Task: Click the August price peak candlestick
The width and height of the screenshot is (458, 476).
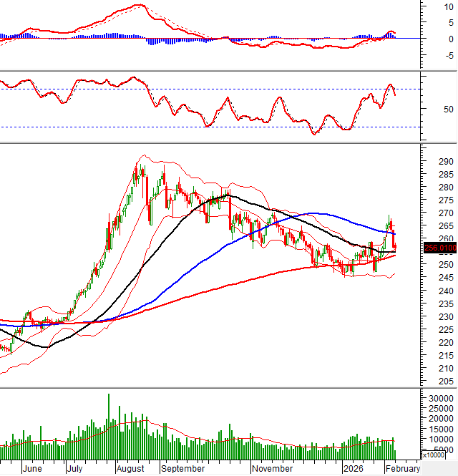Action: point(138,172)
